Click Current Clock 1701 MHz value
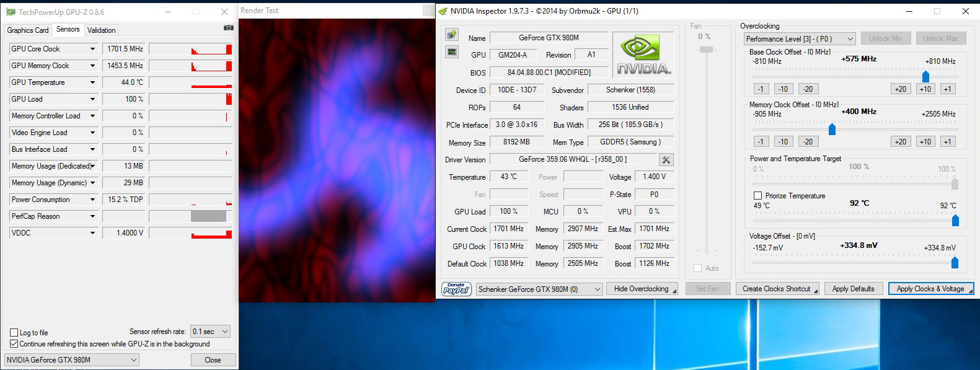 tap(508, 229)
